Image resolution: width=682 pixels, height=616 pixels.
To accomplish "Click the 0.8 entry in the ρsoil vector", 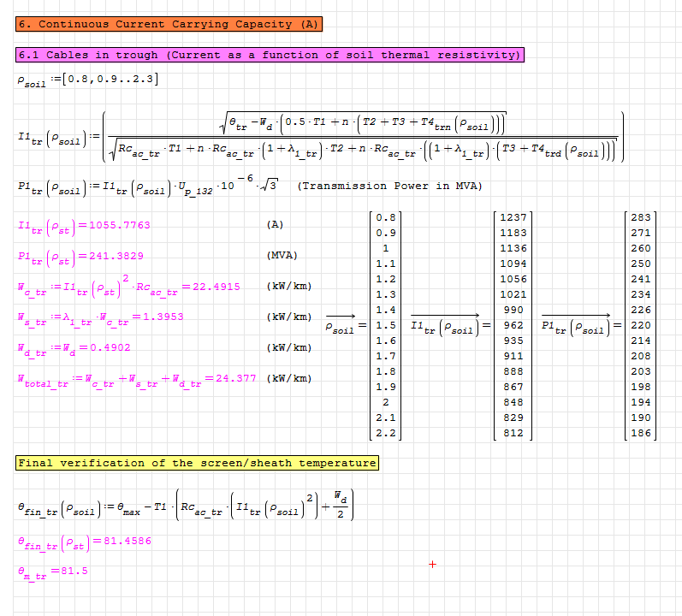I will coord(386,218).
